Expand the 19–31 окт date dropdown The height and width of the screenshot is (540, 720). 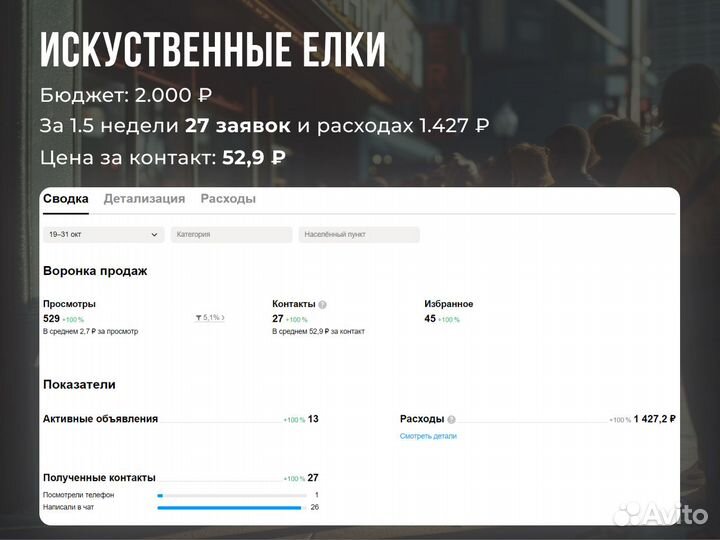[103, 235]
